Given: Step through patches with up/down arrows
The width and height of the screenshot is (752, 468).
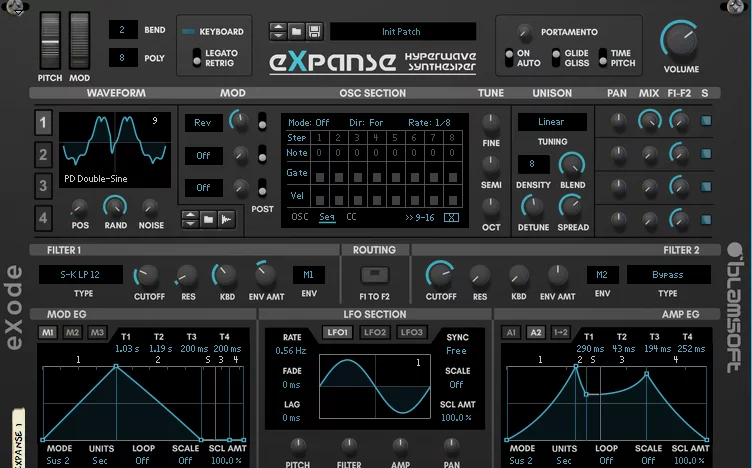Looking at the screenshot, I should click(278, 32).
